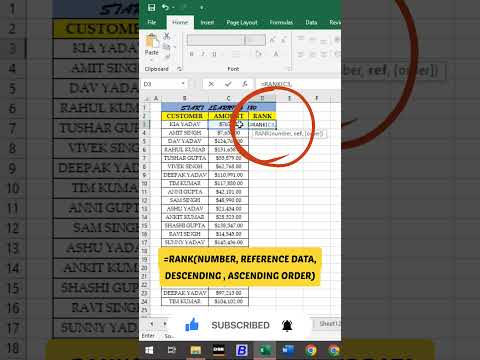Click the Excel icon in the taskbar
The image size is (480, 360).
tap(265, 350)
